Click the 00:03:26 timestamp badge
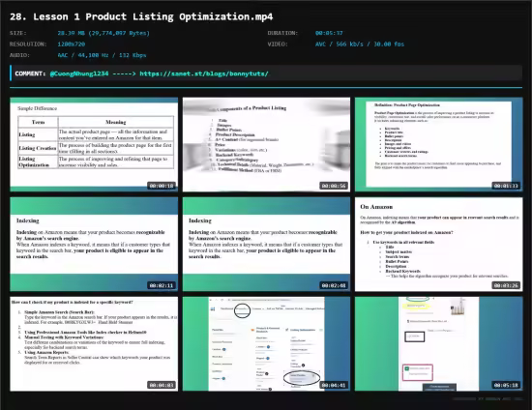This screenshot has height=410, width=532. (506, 285)
